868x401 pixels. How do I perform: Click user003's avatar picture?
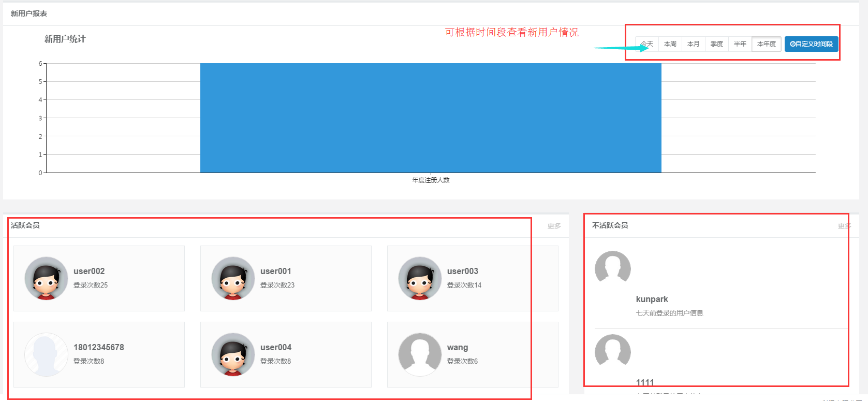coord(420,278)
